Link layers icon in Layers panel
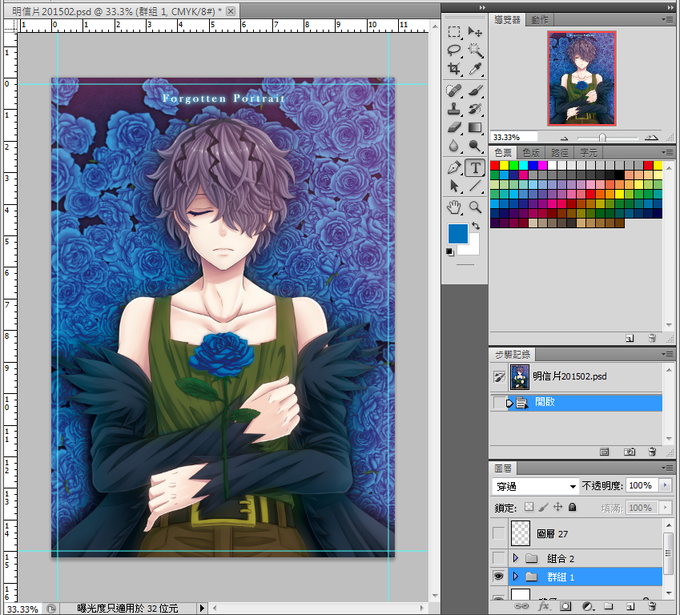This screenshot has height=615, width=680. pyautogui.click(x=522, y=606)
